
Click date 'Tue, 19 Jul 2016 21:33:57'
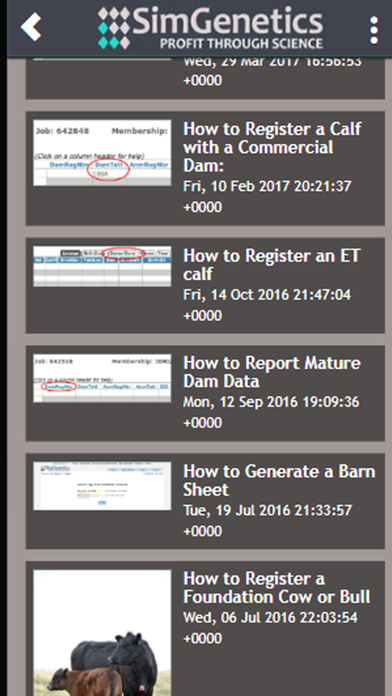(268, 510)
